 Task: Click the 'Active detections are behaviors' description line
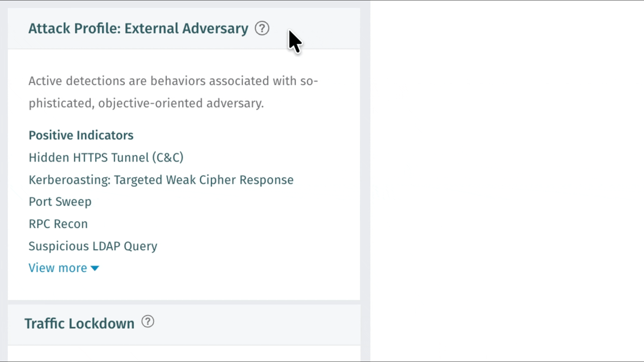click(173, 81)
